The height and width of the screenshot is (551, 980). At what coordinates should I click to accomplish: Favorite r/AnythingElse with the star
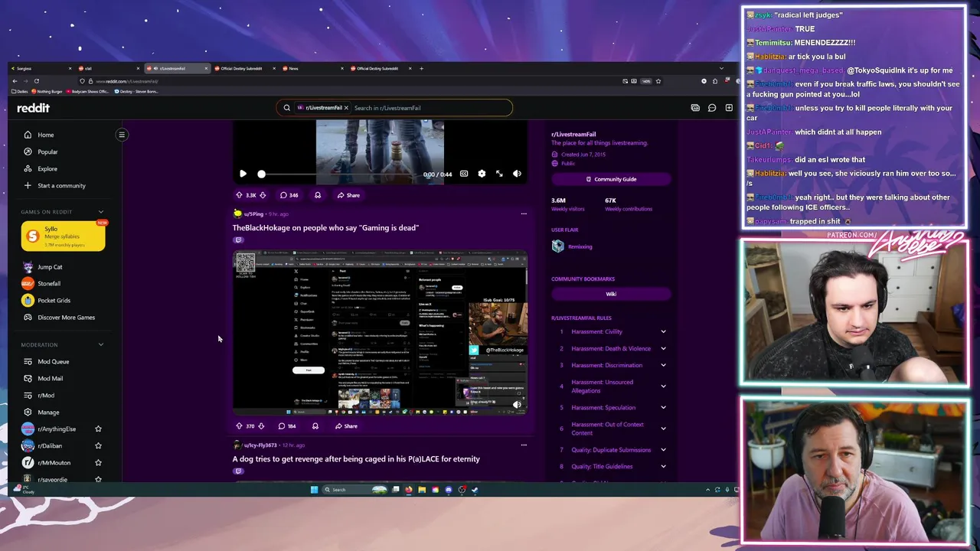98,429
